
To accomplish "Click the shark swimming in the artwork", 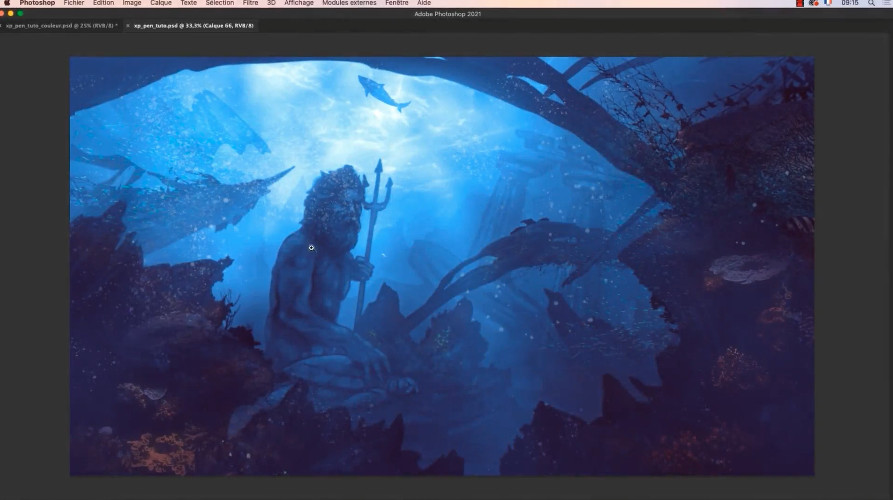I will click(x=383, y=93).
